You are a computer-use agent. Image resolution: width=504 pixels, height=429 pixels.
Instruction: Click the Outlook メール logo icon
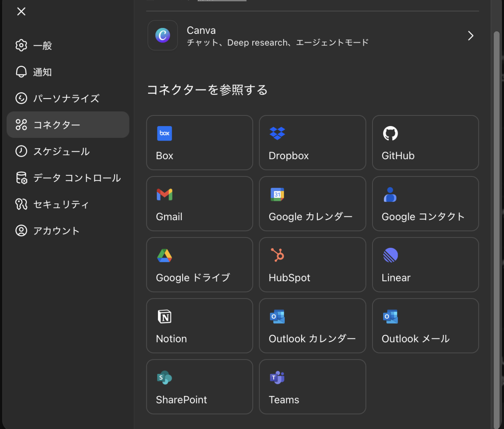tap(391, 317)
